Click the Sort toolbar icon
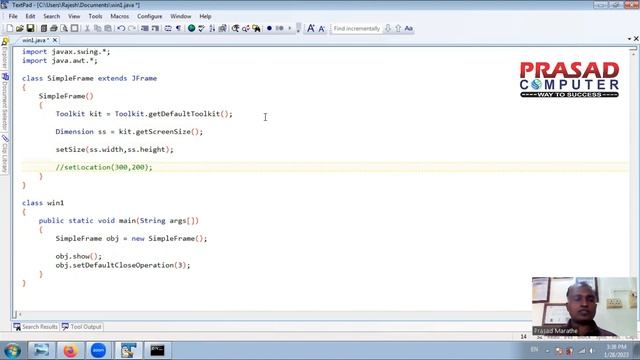 click(x=212, y=29)
